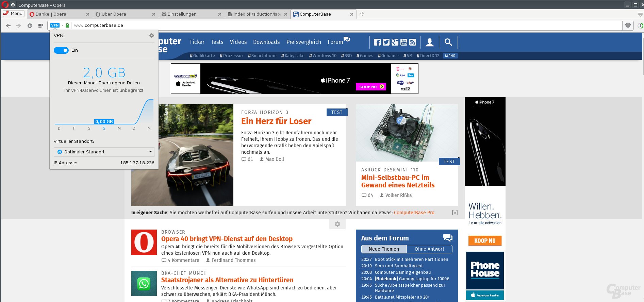644x302 pixels.
Task: Click the green padlock security icon
Action: click(67, 26)
